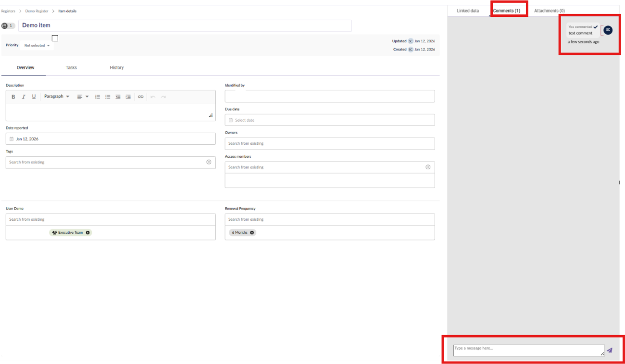Click the plus icon in the Tags field

pos(209,162)
